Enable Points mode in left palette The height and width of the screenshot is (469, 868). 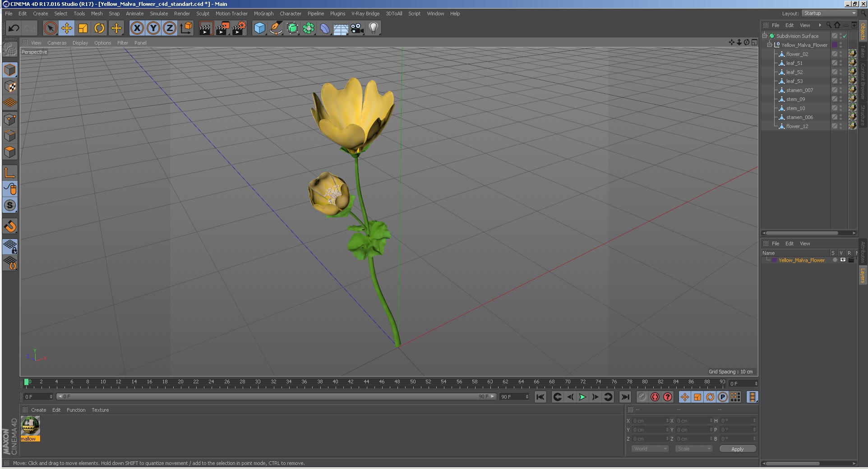click(10, 120)
